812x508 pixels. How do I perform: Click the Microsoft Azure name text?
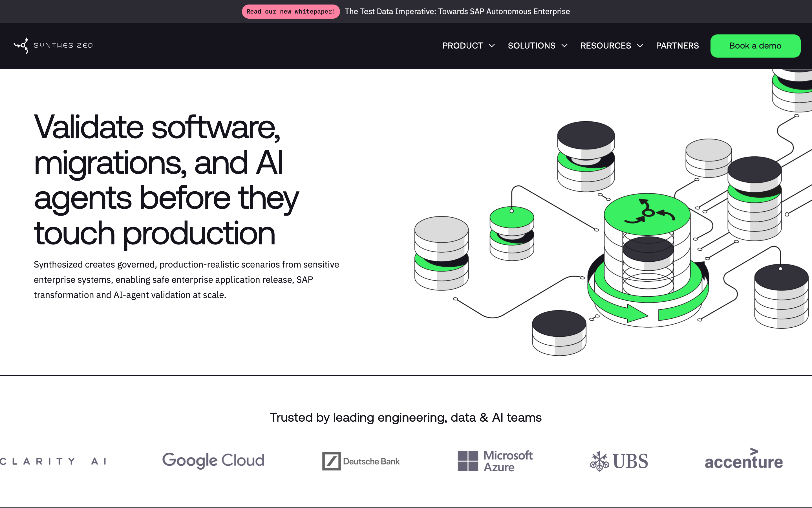point(508,461)
